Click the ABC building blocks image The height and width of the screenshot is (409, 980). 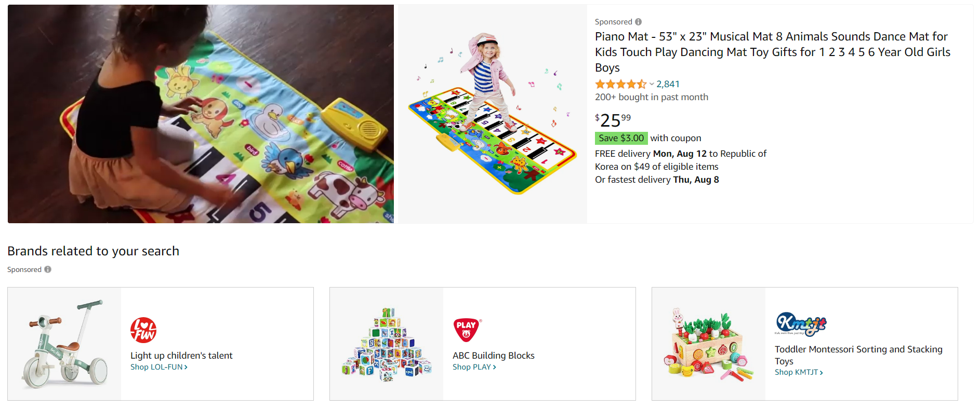[387, 344]
